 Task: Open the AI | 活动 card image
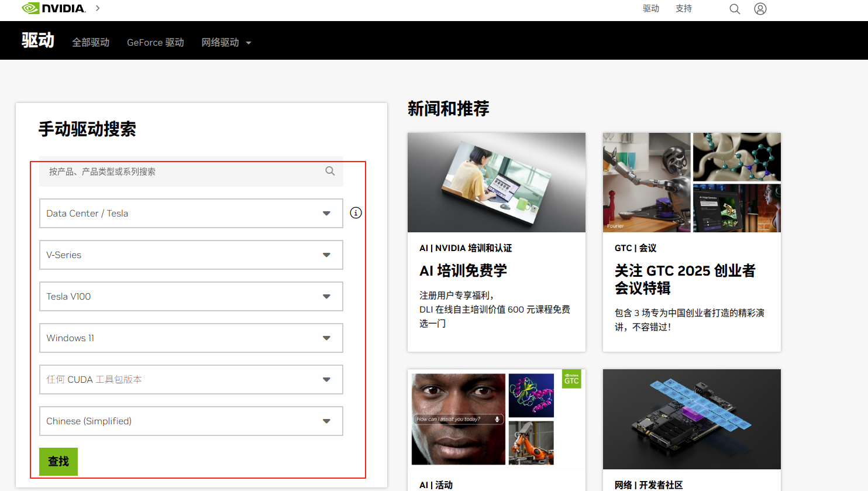[497, 419]
